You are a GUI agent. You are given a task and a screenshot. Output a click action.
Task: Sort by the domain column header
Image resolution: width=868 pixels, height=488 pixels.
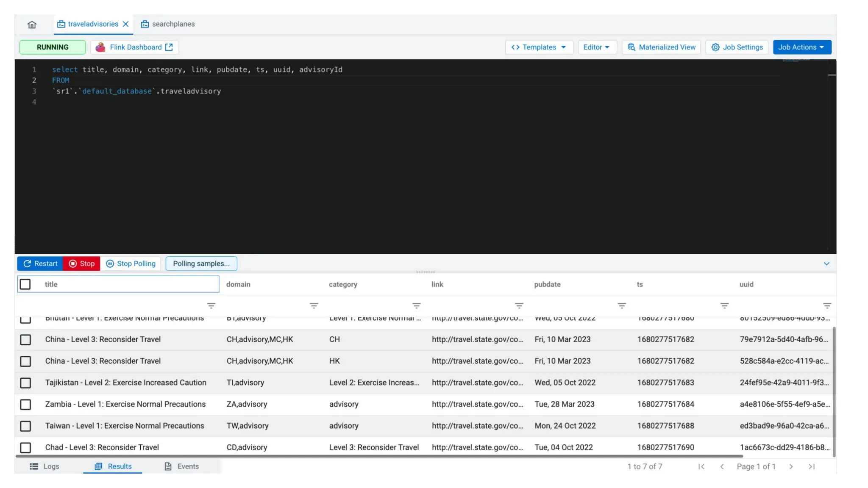point(238,284)
